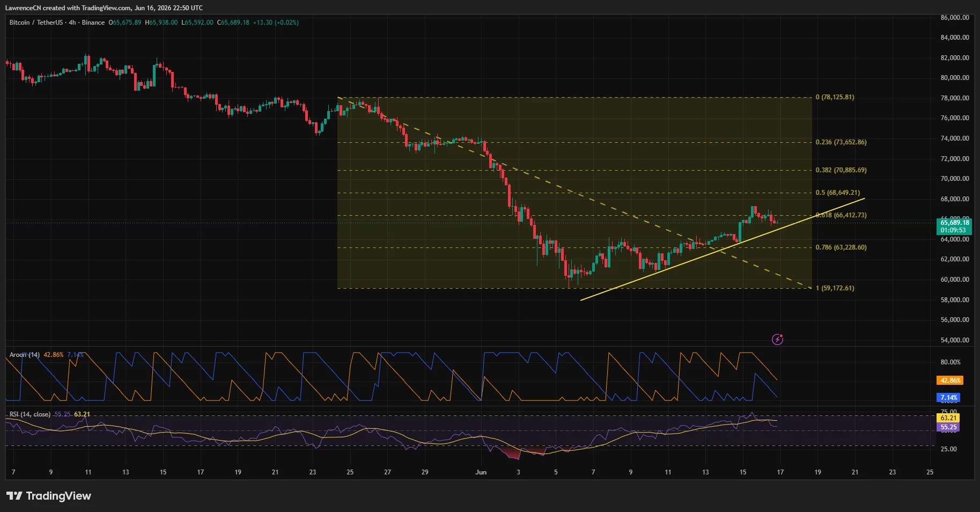Screen dimensions: 980x512
Task: Click the header text LawrenceCN created with TradingView.com
Action: [x=68, y=8]
